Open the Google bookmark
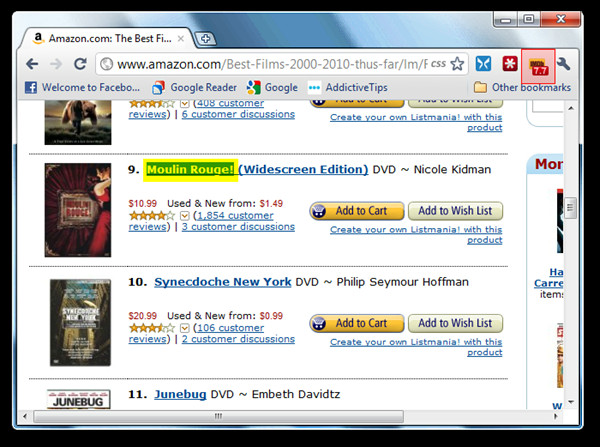This screenshot has width=600, height=447. 272,88
